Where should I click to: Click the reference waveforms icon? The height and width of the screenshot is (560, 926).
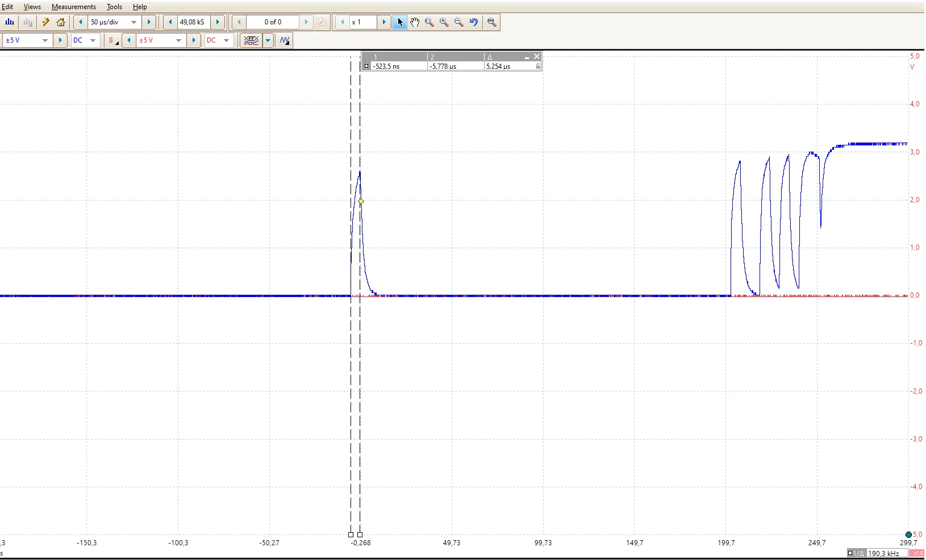(285, 40)
